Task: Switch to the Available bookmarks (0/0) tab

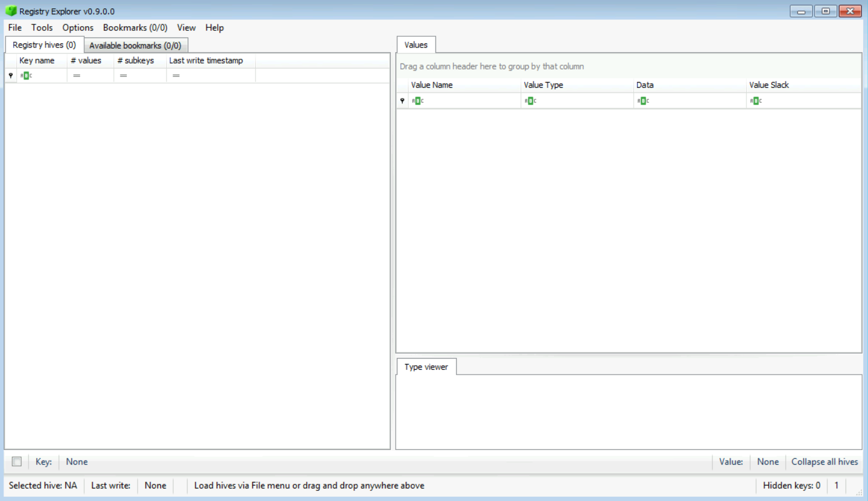Action: tap(135, 46)
